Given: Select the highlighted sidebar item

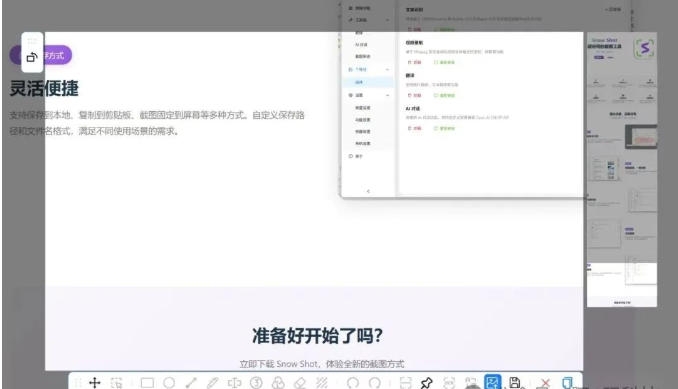Looking at the screenshot, I should click(x=368, y=82).
